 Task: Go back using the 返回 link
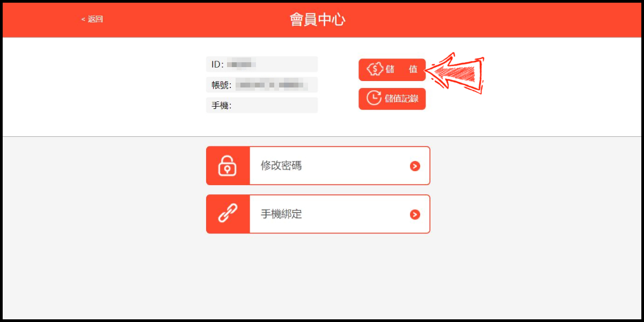point(92,19)
